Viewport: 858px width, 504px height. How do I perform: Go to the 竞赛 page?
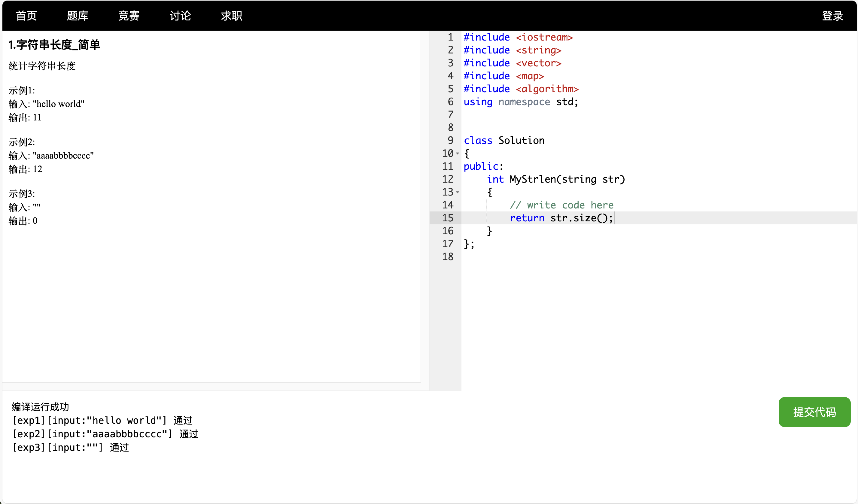129,16
